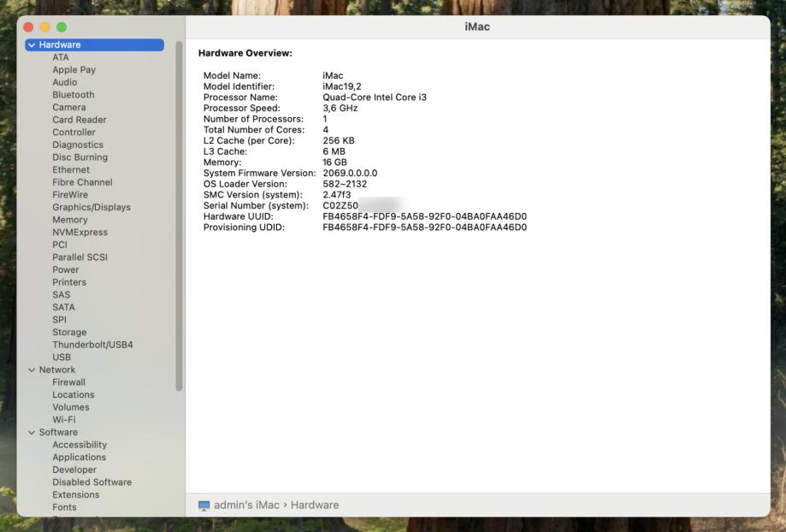Open the FireWire entry

point(70,195)
